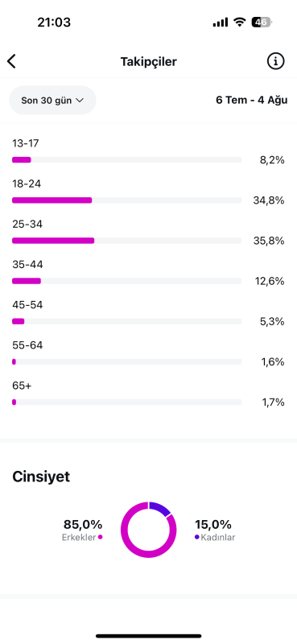Select the 25-34 age group bar
This screenshot has height=644, width=297.
coord(126,241)
